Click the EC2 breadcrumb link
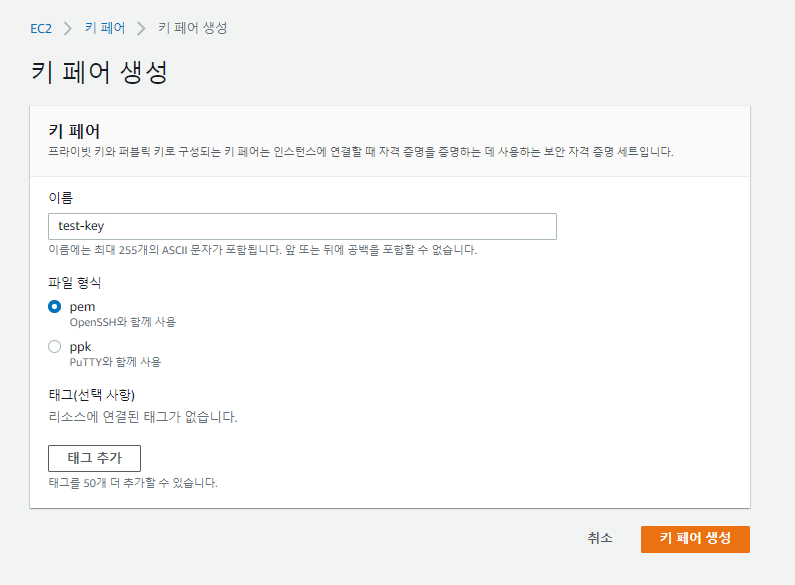Screen dimensions: 795x585 [41, 28]
